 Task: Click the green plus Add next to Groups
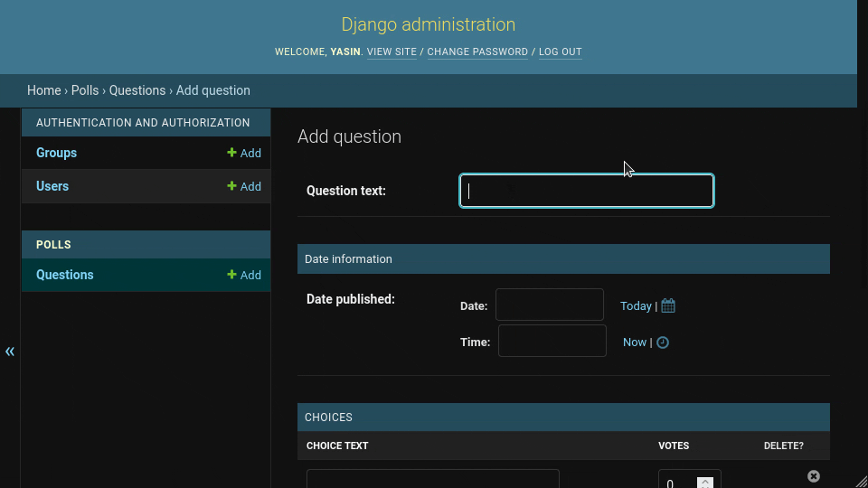244,153
